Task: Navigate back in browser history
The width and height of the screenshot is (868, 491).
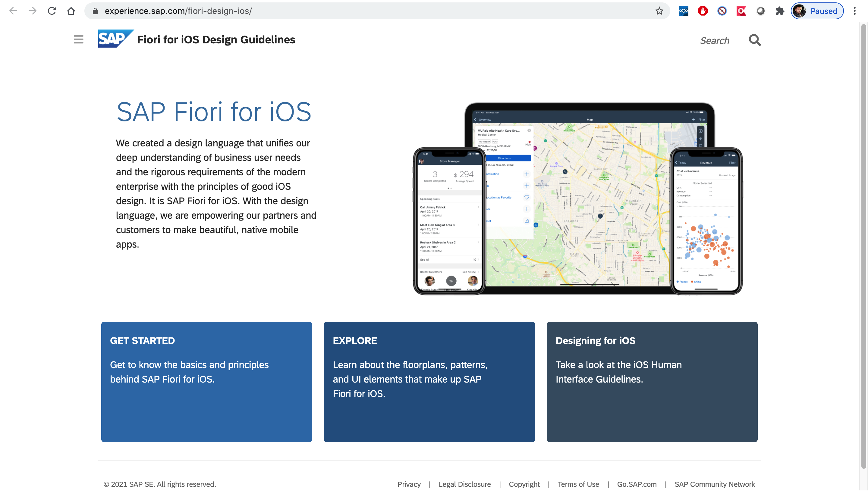Action: click(13, 11)
